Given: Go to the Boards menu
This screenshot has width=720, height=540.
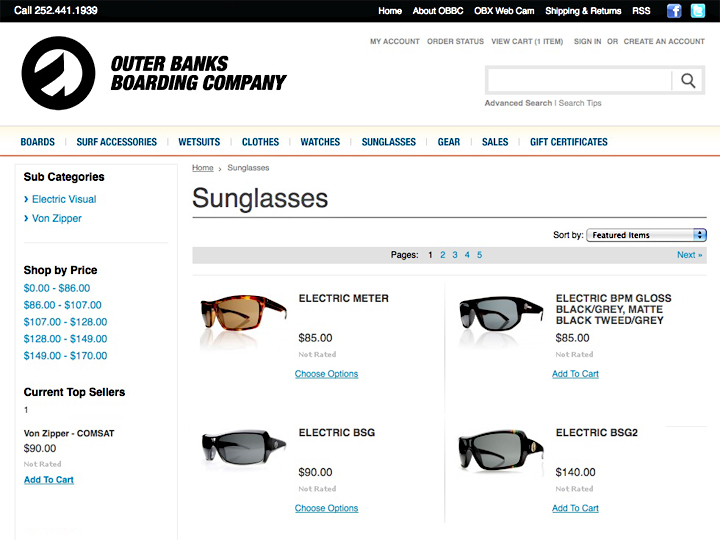Looking at the screenshot, I should pos(38,142).
